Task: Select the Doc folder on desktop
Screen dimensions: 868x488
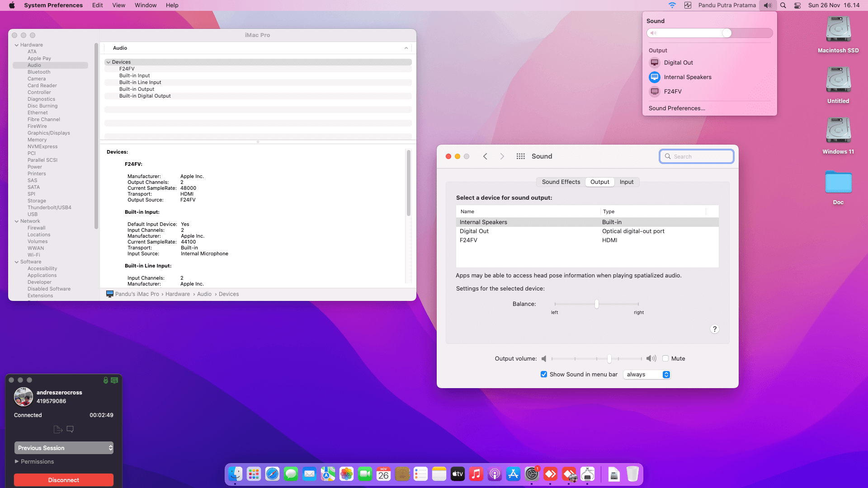Action: coord(838,187)
